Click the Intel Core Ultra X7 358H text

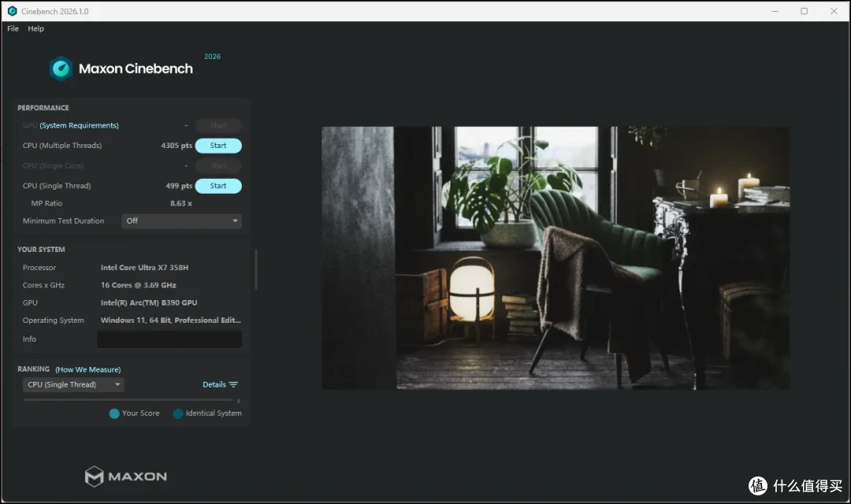coord(144,268)
